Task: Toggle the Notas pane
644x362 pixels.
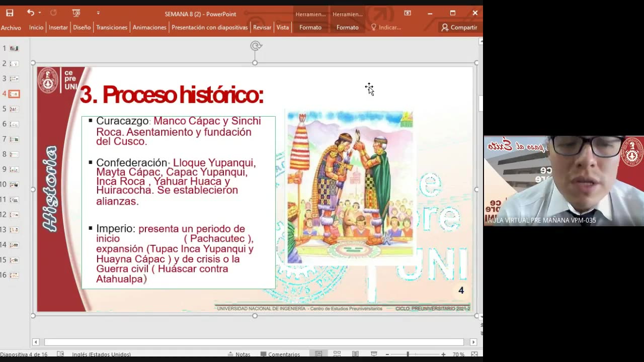Action: (238, 354)
